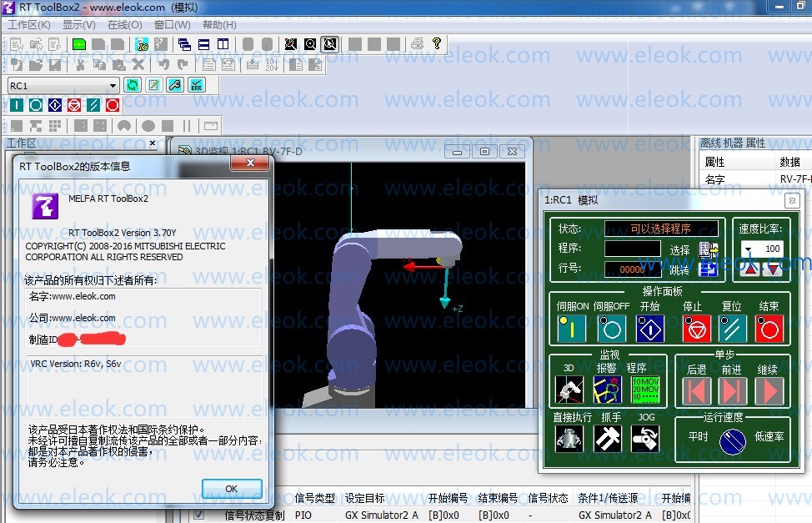Click the 继续 continue button
Viewport: 812px width, 523px height.
pyautogui.click(x=769, y=391)
